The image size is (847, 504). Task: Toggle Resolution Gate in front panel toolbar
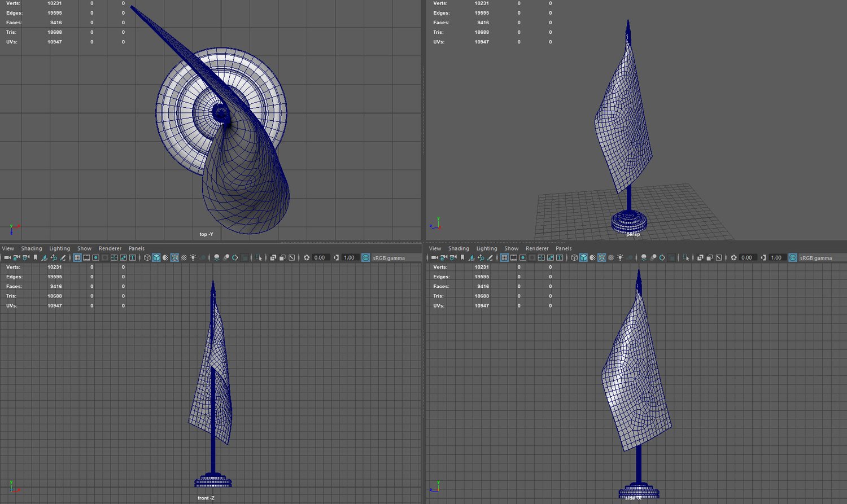click(95, 258)
